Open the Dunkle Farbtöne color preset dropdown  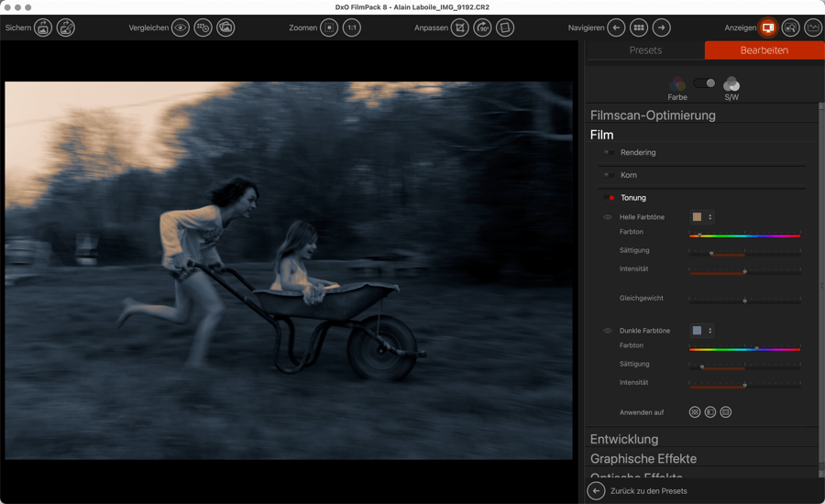702,331
